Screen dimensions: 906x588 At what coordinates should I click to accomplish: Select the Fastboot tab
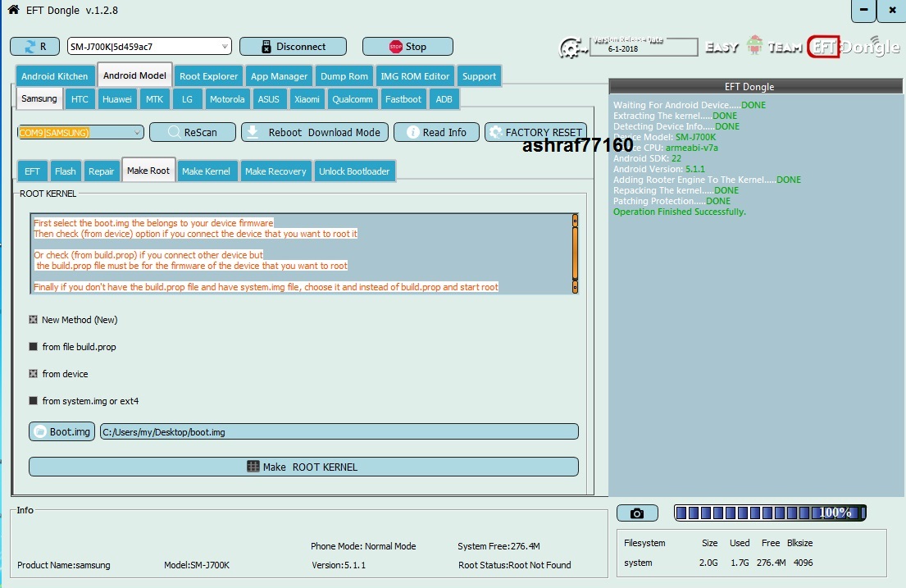click(x=403, y=99)
